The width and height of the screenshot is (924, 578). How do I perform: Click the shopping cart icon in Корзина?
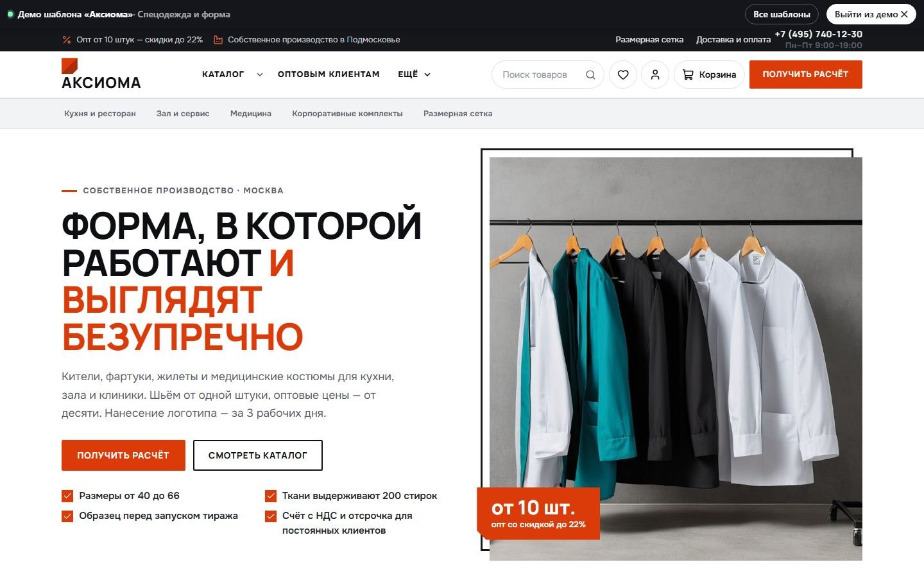[x=688, y=74]
